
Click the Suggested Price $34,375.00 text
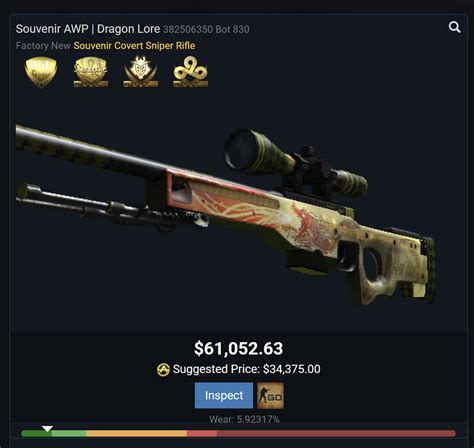[x=247, y=369]
